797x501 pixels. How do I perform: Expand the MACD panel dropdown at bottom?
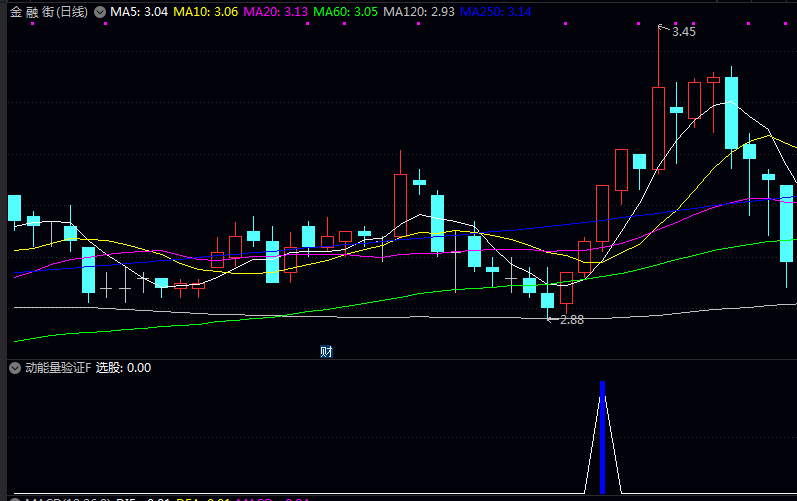(14, 498)
